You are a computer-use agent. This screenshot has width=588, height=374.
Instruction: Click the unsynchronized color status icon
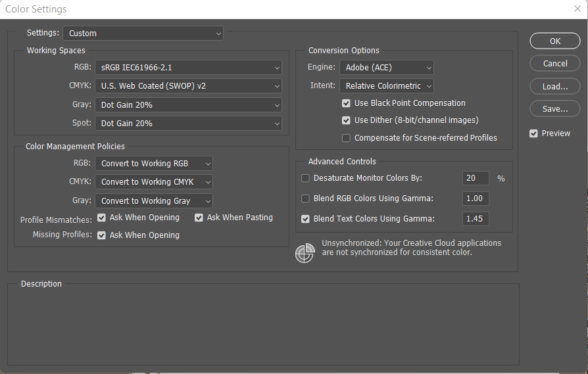pos(305,253)
